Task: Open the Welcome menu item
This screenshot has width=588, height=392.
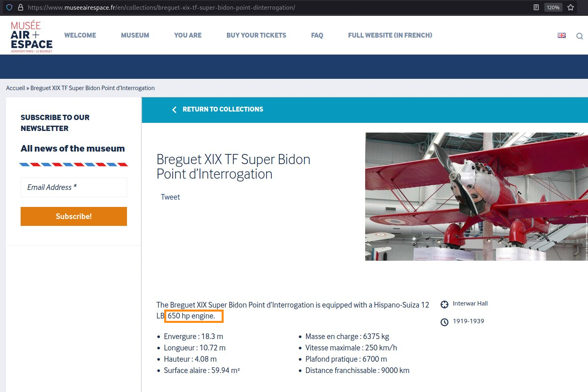Action: (x=80, y=35)
